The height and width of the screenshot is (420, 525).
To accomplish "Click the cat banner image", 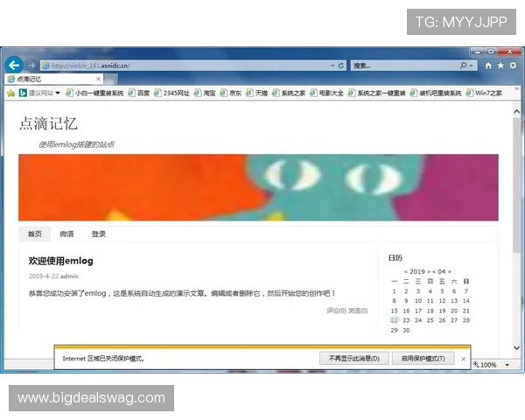I will (x=258, y=187).
